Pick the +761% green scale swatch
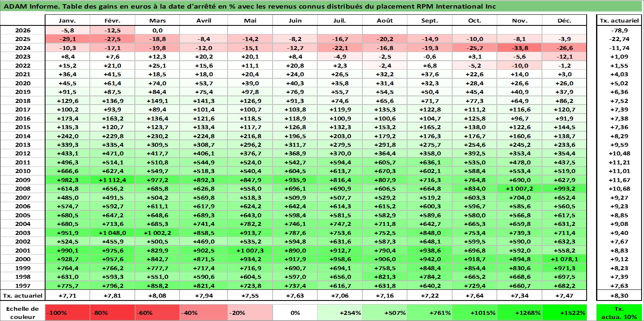 [x=430, y=312]
